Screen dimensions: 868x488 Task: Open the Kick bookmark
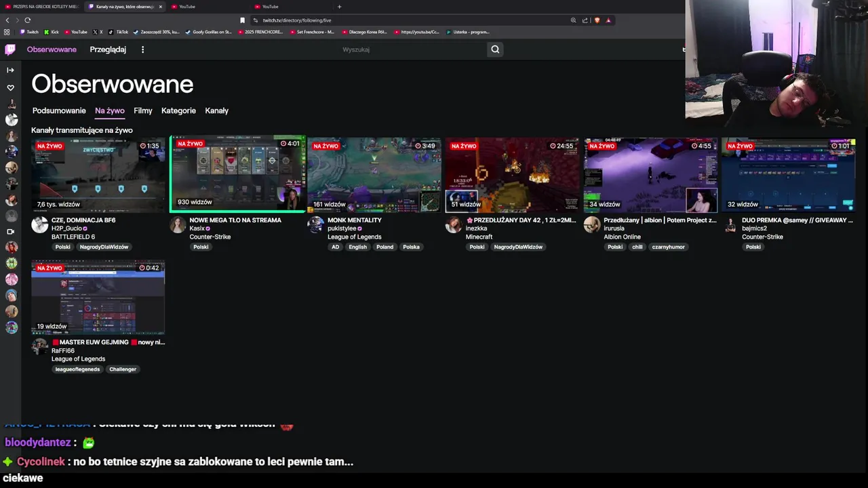pos(52,32)
